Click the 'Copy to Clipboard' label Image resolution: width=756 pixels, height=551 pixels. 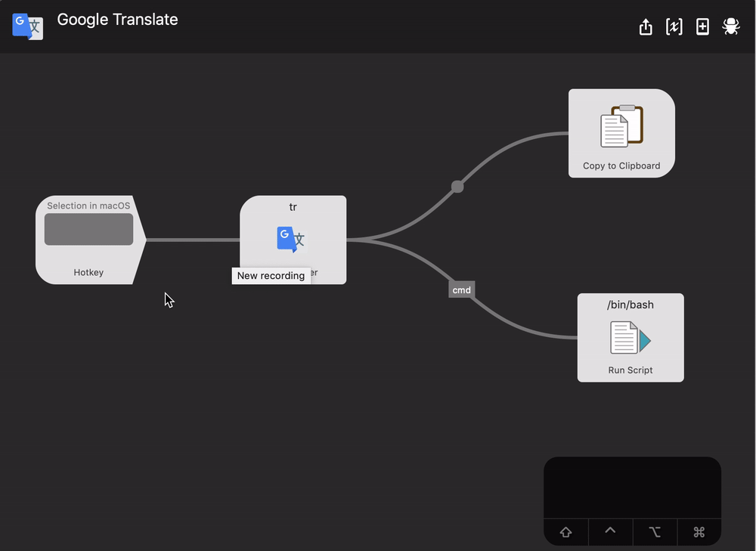pos(621,166)
